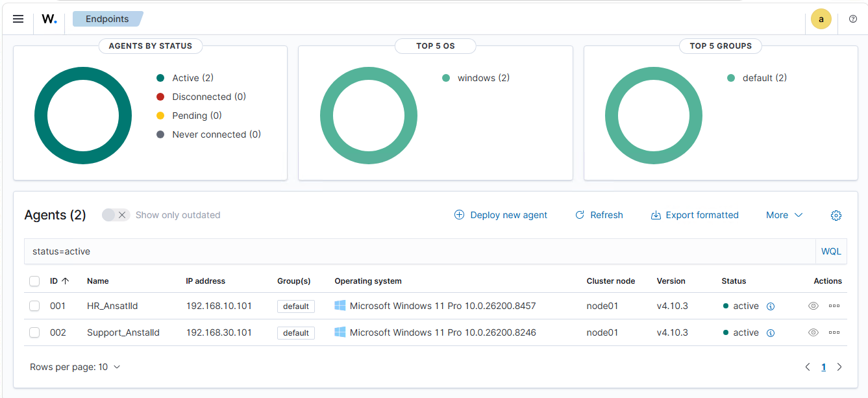Viewport: 868px width, 398px height.
Task: Click Export formatted
Action: pyautogui.click(x=695, y=215)
